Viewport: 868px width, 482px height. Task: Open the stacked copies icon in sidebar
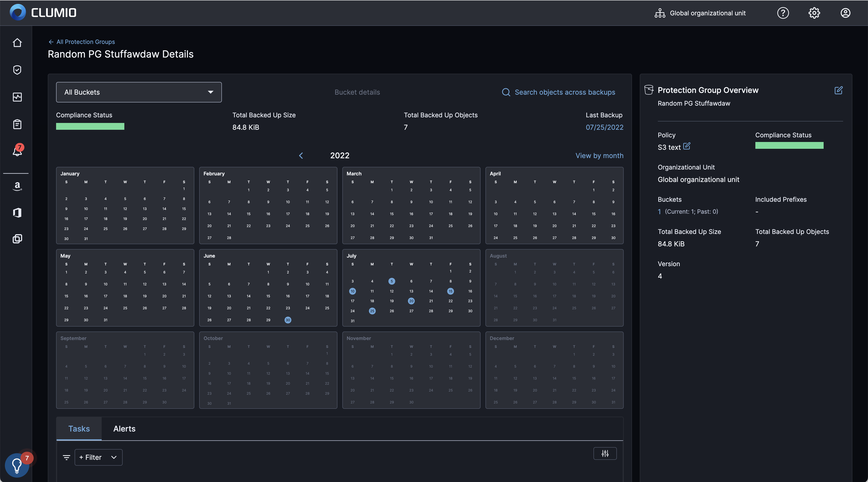[x=17, y=239]
